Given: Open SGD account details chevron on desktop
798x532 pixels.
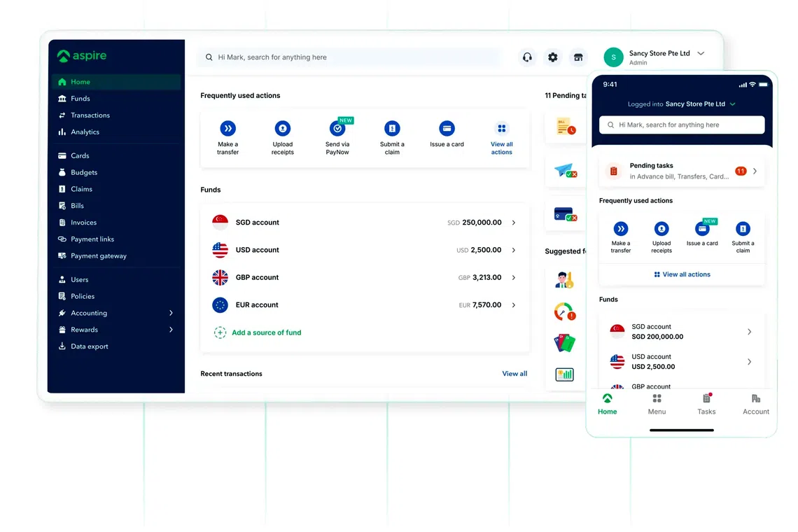Looking at the screenshot, I should click(514, 223).
